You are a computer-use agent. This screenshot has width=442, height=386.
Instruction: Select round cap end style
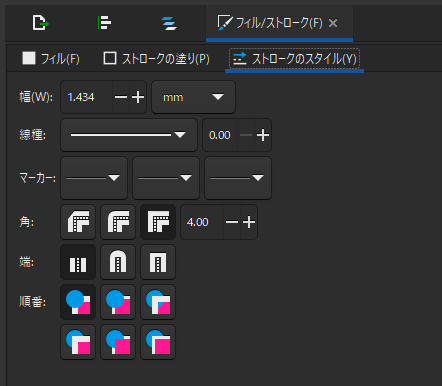(x=118, y=262)
